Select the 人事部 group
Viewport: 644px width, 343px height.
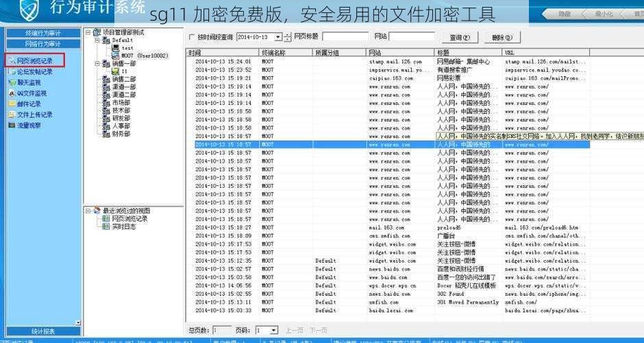pyautogui.click(x=121, y=126)
